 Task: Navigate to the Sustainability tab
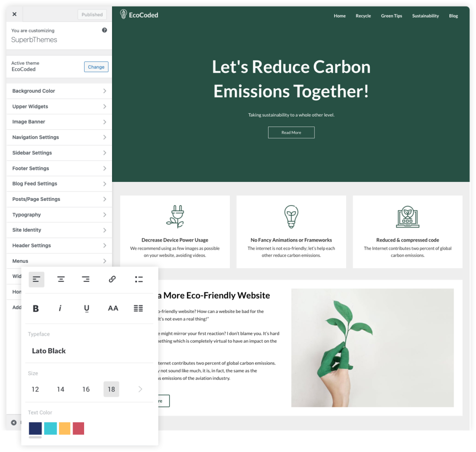click(x=425, y=15)
